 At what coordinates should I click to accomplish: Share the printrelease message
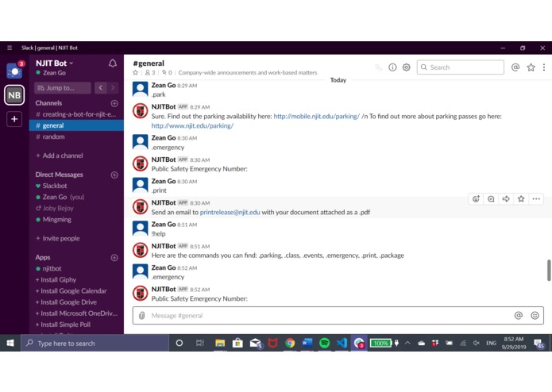pos(506,199)
